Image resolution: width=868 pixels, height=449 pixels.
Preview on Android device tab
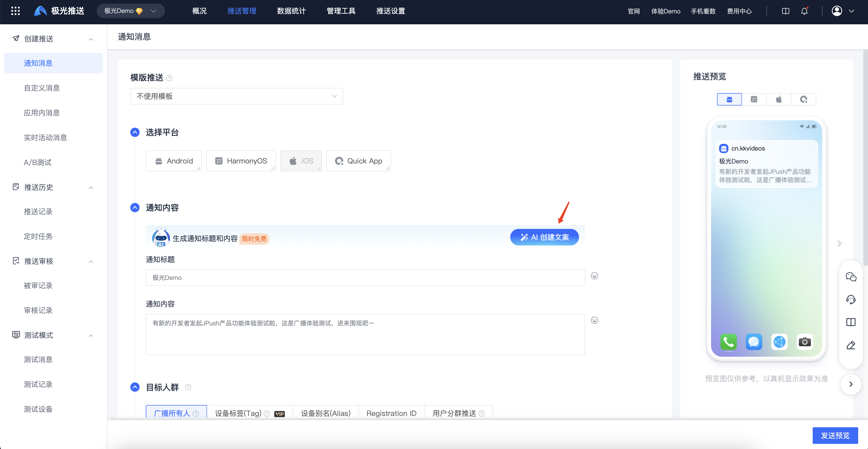729,99
